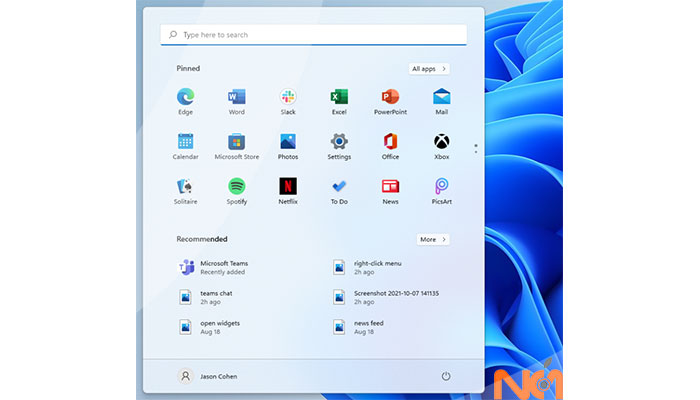700x400 pixels.
Task: Open the 'news feed' recommended file
Action: click(x=358, y=327)
